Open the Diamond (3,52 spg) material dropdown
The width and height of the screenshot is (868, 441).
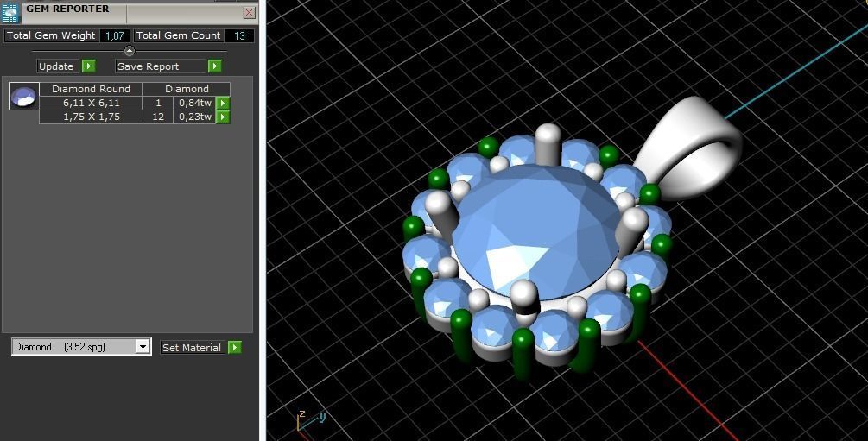[143, 347]
